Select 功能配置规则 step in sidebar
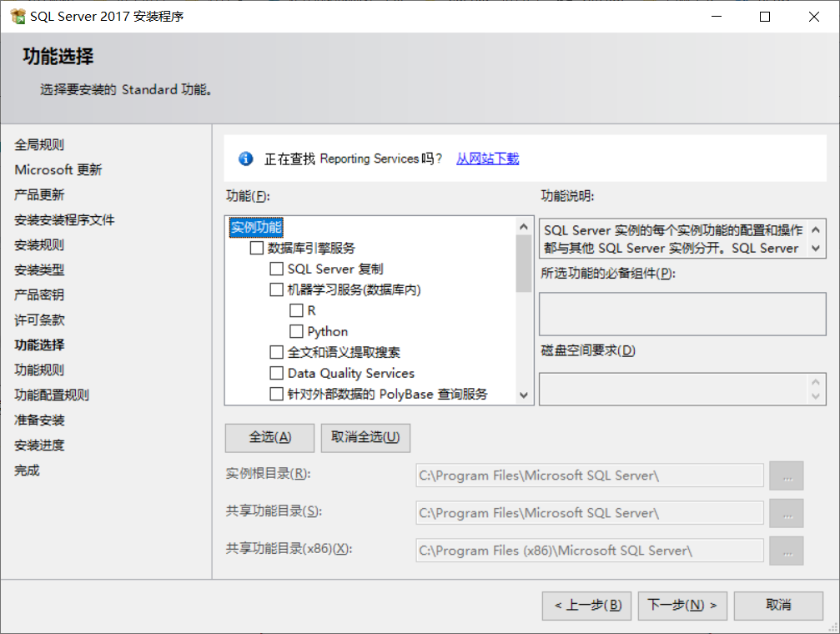The height and width of the screenshot is (634, 840). click(x=52, y=395)
